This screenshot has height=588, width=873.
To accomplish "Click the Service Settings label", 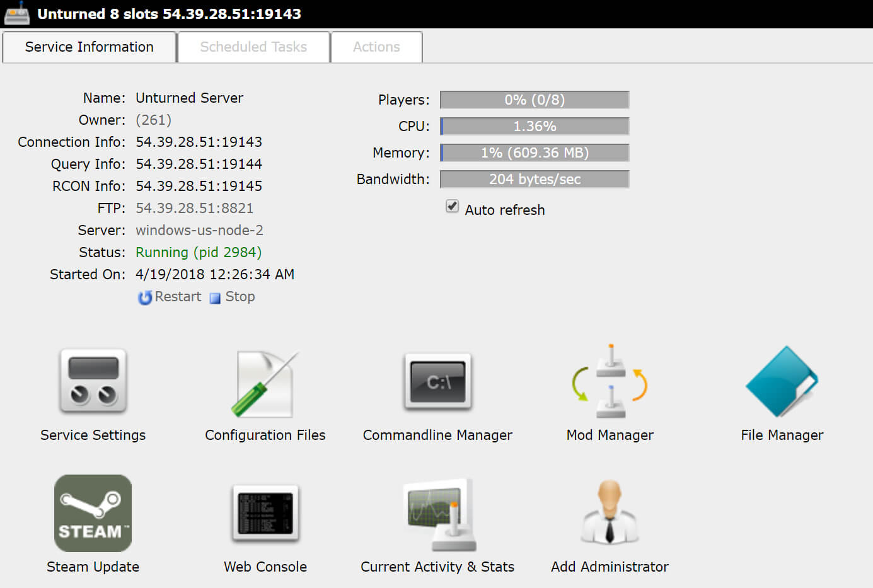I will point(93,435).
